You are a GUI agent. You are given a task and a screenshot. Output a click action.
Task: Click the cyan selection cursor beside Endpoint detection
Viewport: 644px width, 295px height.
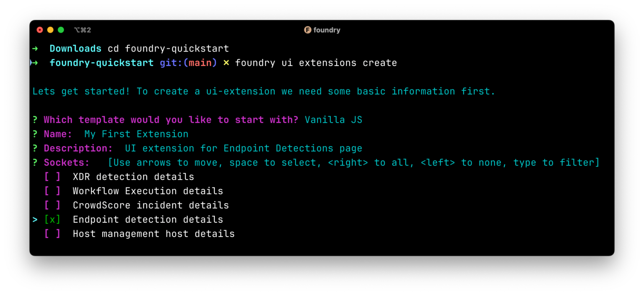(x=35, y=219)
